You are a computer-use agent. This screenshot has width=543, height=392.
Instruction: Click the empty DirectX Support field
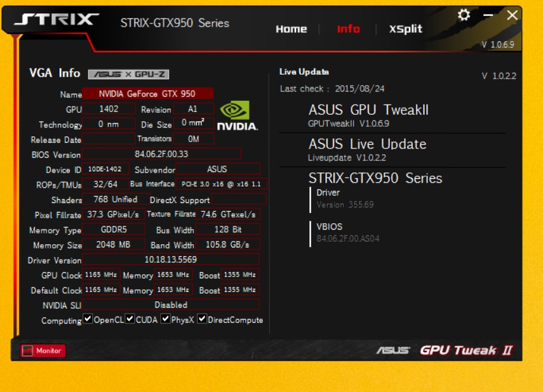(x=239, y=199)
